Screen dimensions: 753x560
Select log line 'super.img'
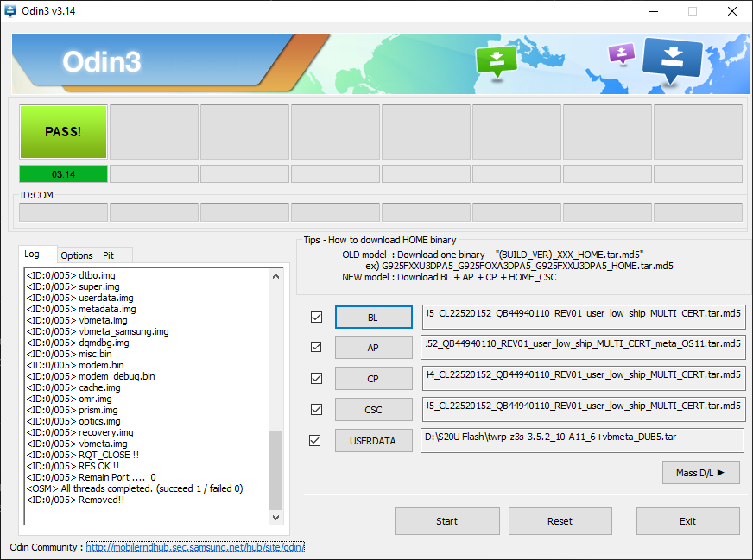(73, 286)
